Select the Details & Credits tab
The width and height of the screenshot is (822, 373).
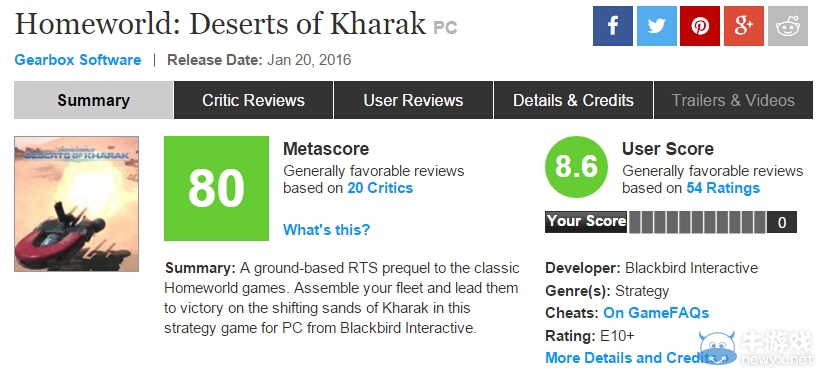(x=573, y=100)
